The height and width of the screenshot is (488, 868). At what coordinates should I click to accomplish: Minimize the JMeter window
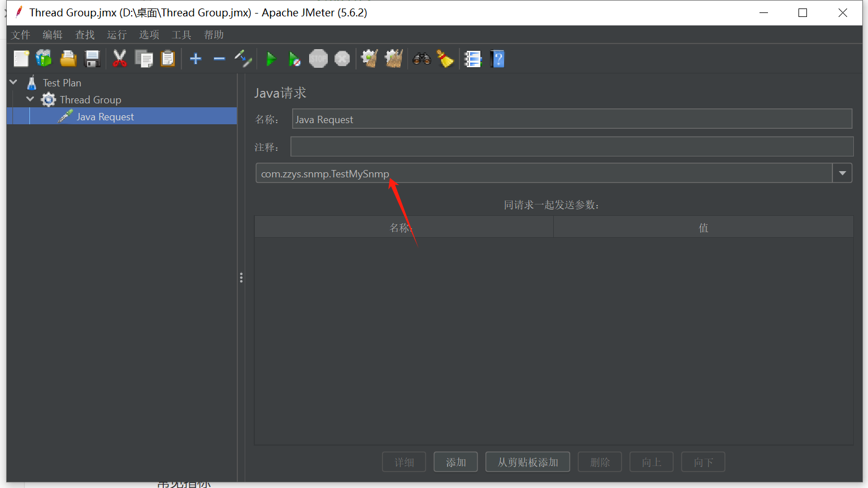(x=764, y=12)
